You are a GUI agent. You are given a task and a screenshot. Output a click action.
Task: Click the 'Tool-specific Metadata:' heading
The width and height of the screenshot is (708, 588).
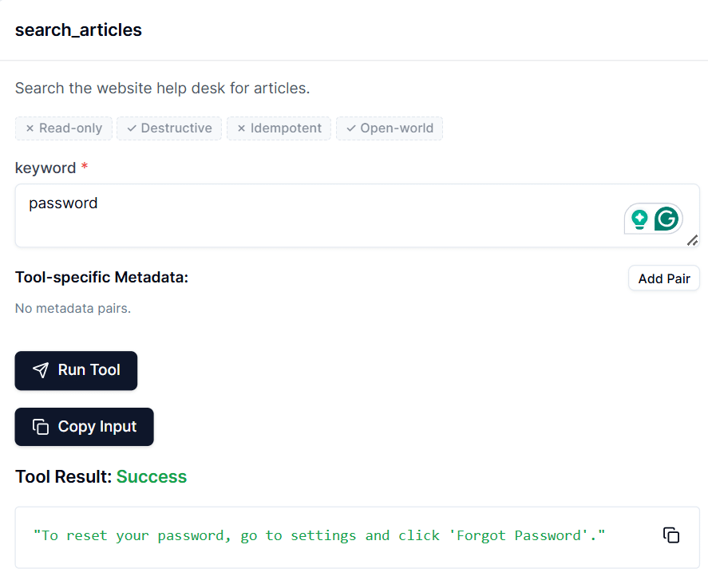click(x=101, y=277)
